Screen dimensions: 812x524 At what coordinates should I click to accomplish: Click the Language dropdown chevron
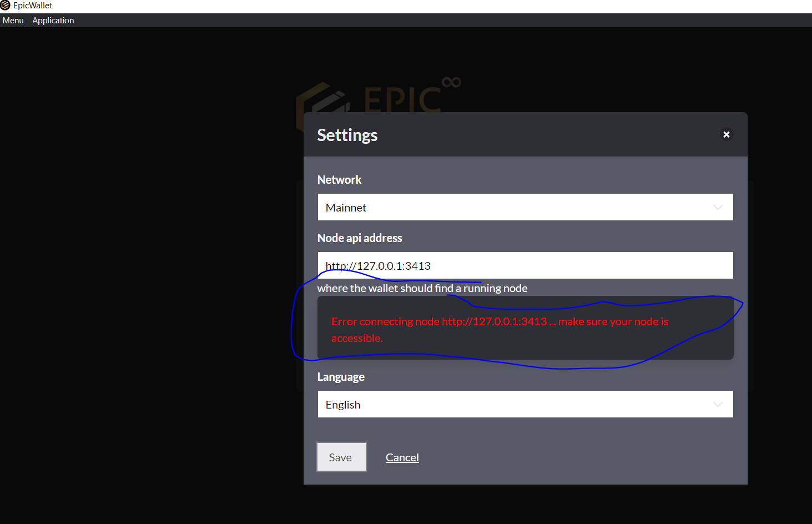718,404
